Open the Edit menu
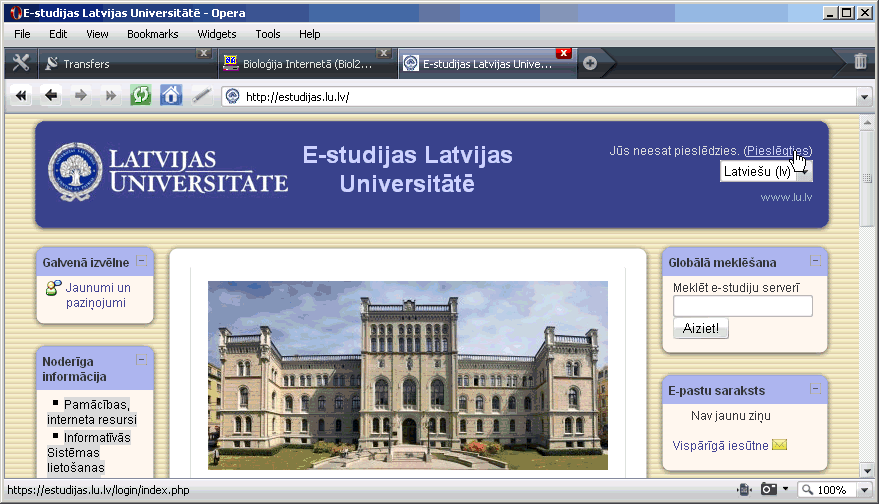Image resolution: width=879 pixels, height=504 pixels. coord(58,34)
